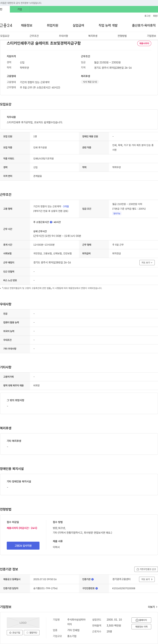The height and width of the screenshot is (644, 158).
Task: Click the address 경기도 광주시 회덕길28번길 26-16 in 근무 예정지
Action: [x=52, y=262]
